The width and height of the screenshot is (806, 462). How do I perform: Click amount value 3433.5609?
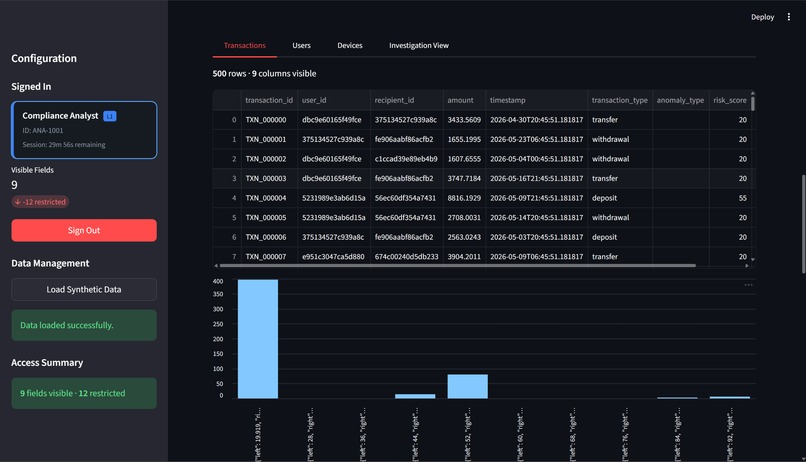coord(464,120)
